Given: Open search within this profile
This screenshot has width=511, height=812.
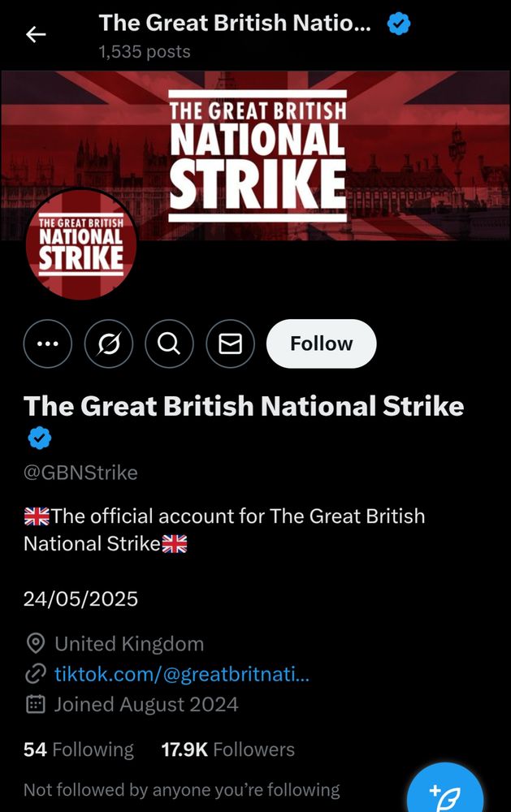Looking at the screenshot, I should pos(169,343).
